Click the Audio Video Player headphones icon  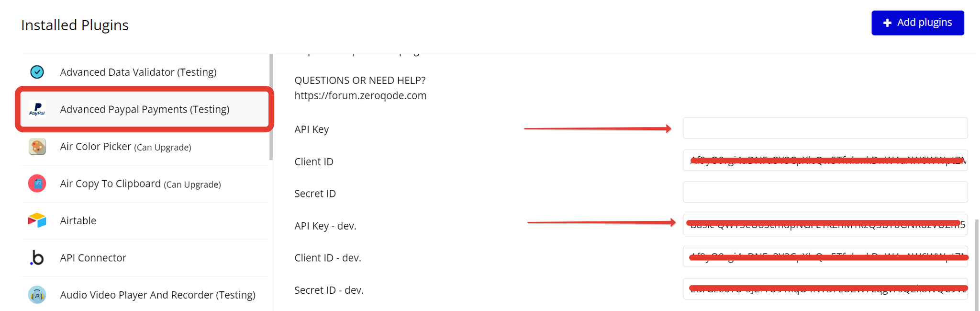coord(37,295)
